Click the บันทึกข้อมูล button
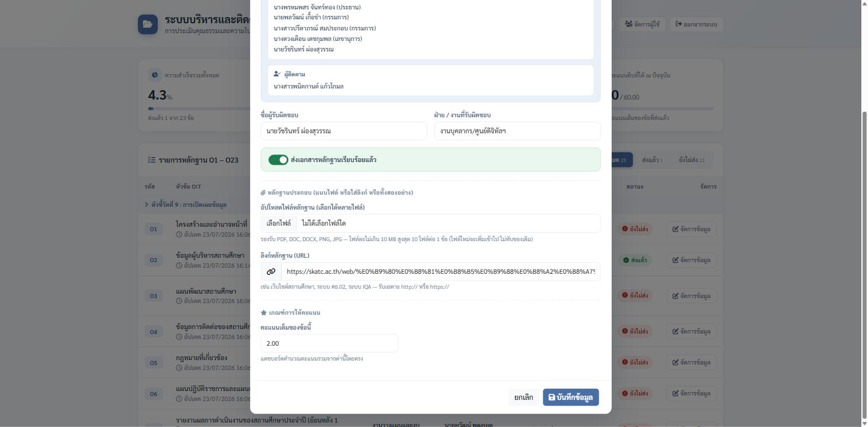The image size is (868, 427). (571, 397)
